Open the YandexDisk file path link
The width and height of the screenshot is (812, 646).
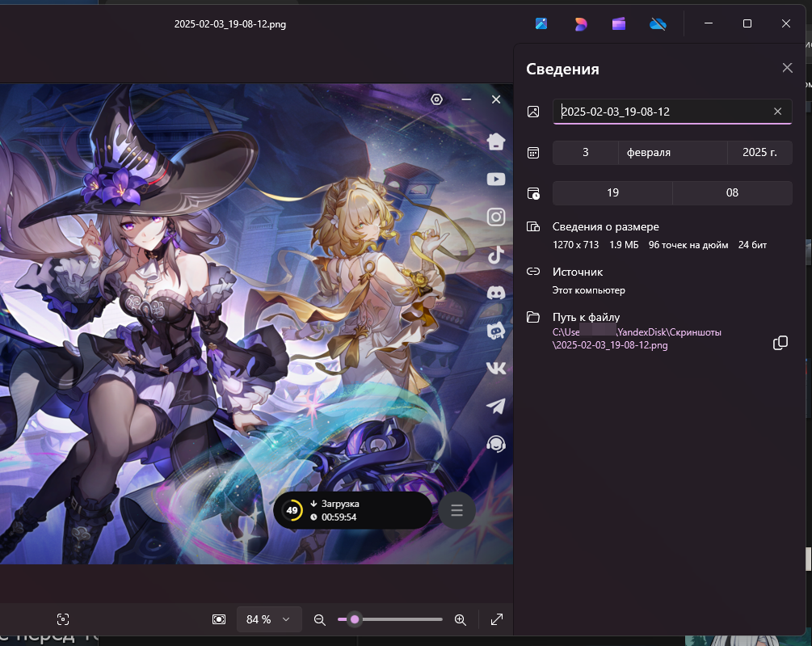(637, 338)
